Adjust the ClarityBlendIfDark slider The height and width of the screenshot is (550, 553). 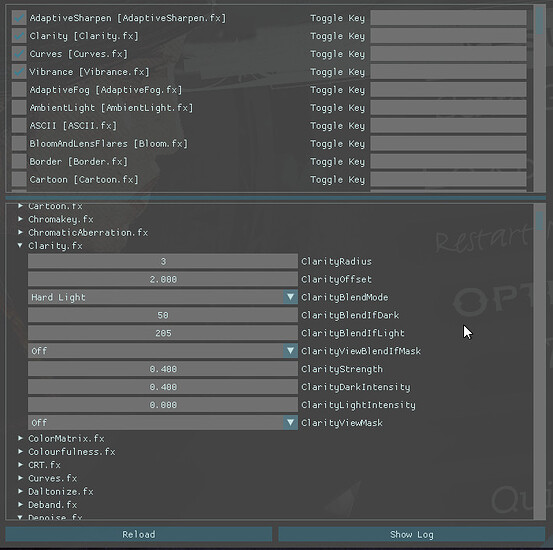(x=163, y=315)
